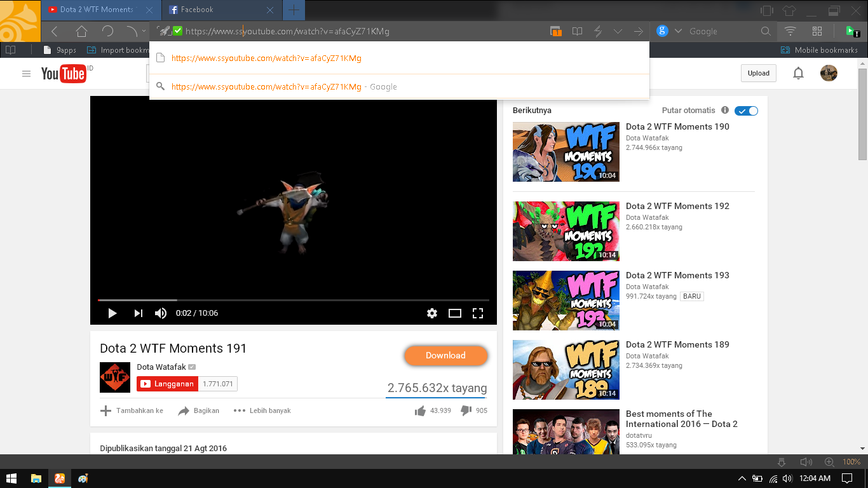Open Dota 2 WTF Moments 192 title link
Screen dimensions: 868x488
[x=677, y=206]
